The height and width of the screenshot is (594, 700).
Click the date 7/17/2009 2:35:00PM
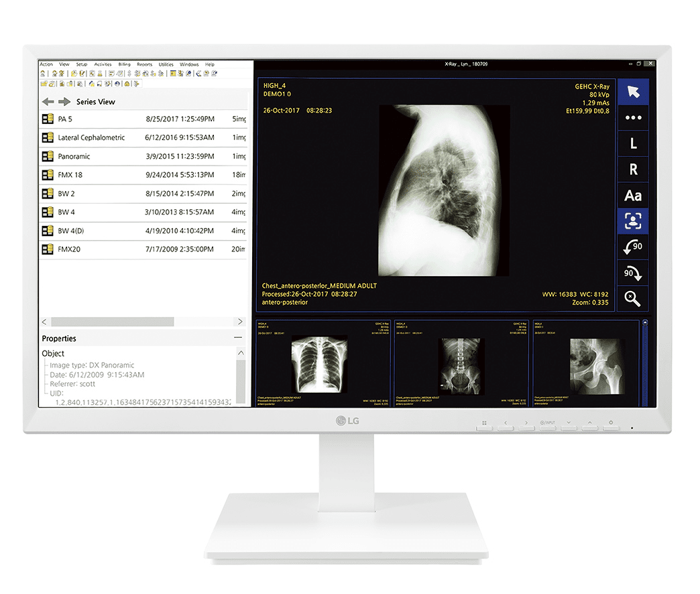click(180, 249)
